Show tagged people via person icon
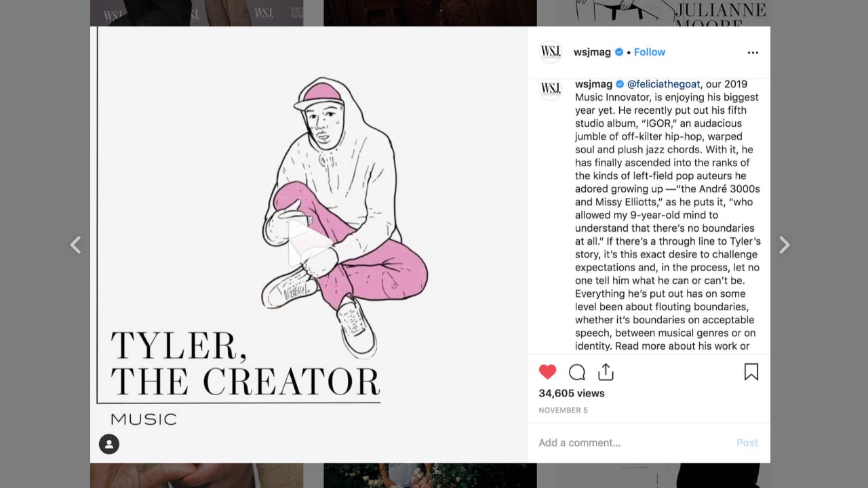The image size is (868, 488). pyautogui.click(x=109, y=444)
